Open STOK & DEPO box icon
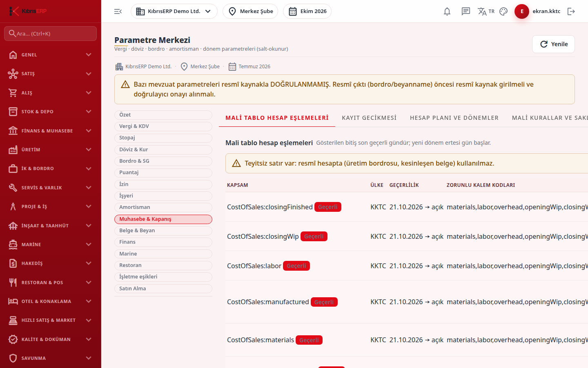Screen dimensions: 588x368 (x=13, y=112)
